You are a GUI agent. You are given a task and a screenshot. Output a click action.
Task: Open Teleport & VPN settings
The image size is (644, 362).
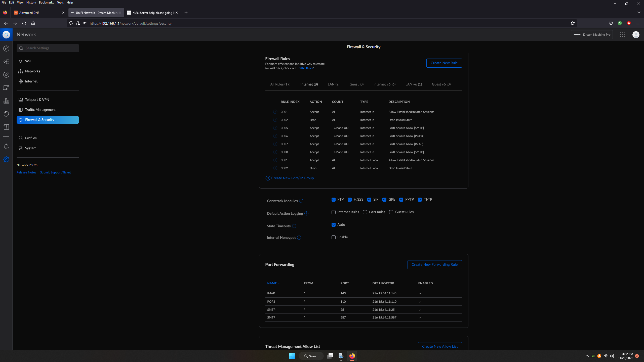click(48, 100)
